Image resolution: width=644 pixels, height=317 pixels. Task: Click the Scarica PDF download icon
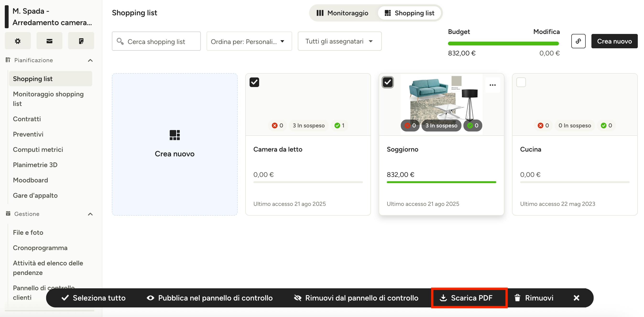pyautogui.click(x=443, y=298)
